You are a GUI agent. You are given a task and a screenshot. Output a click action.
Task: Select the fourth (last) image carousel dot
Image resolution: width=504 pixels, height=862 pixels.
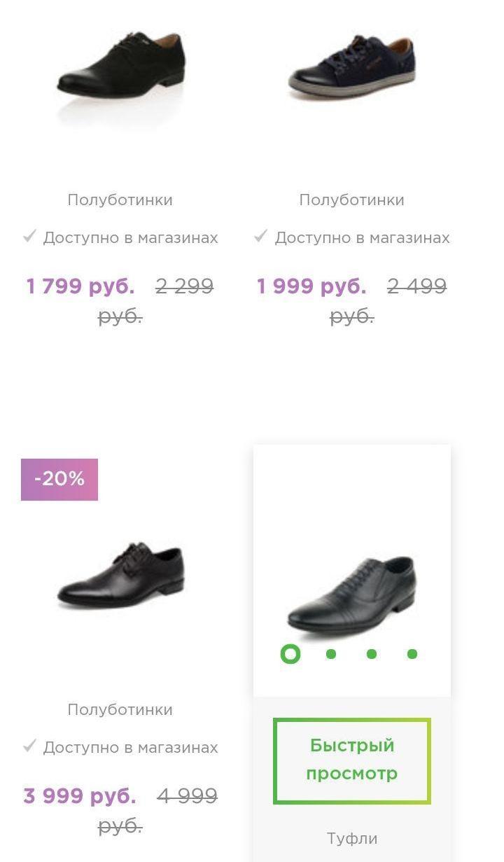412,654
